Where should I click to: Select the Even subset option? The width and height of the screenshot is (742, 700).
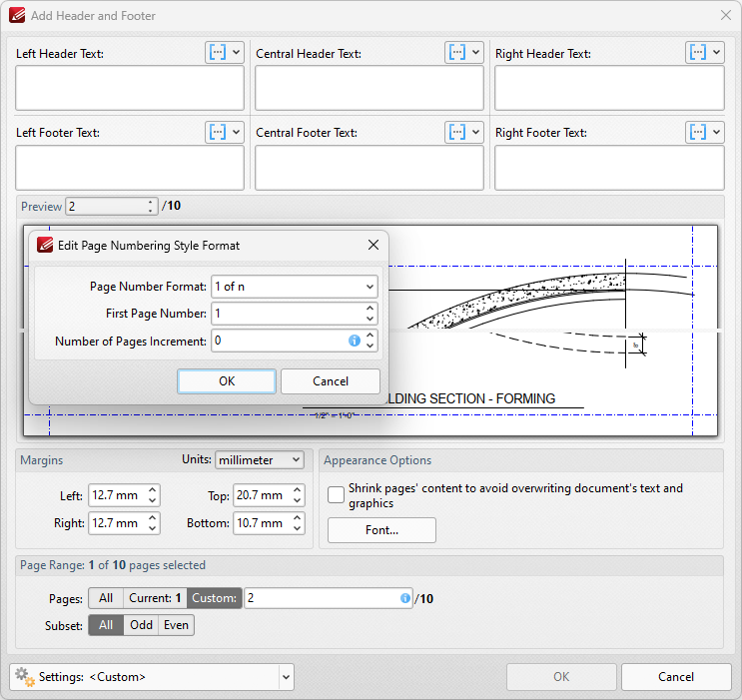pos(176,625)
